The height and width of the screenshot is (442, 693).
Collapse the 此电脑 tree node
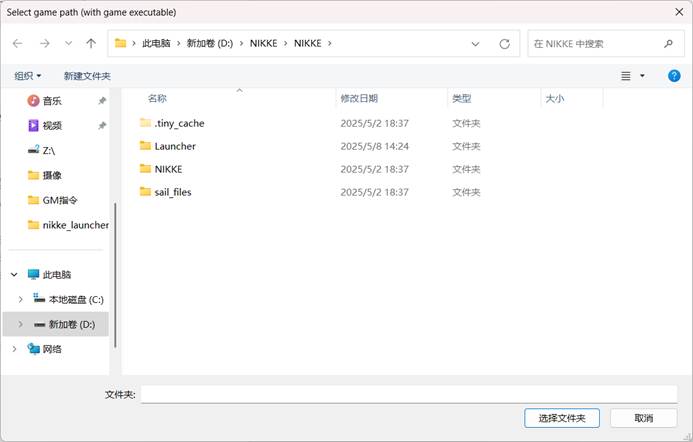pyautogui.click(x=14, y=274)
